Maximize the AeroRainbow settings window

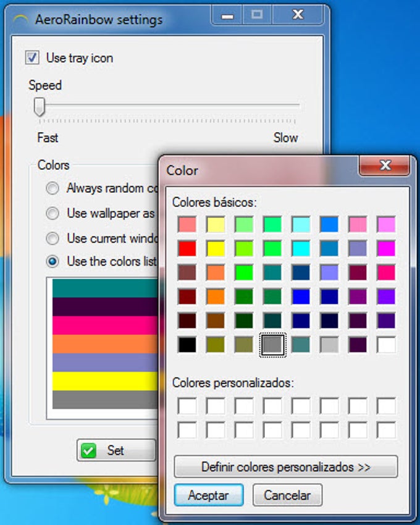tap(257, 15)
